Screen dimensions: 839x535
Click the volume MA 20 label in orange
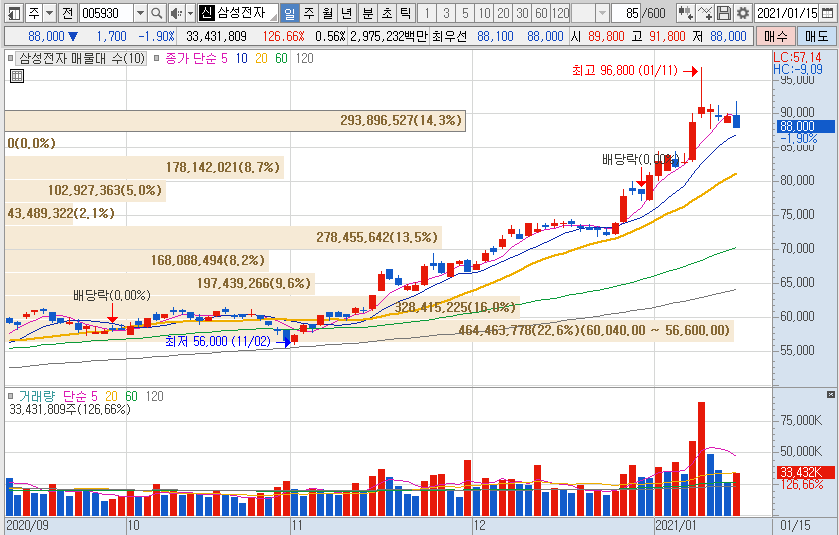111,396
